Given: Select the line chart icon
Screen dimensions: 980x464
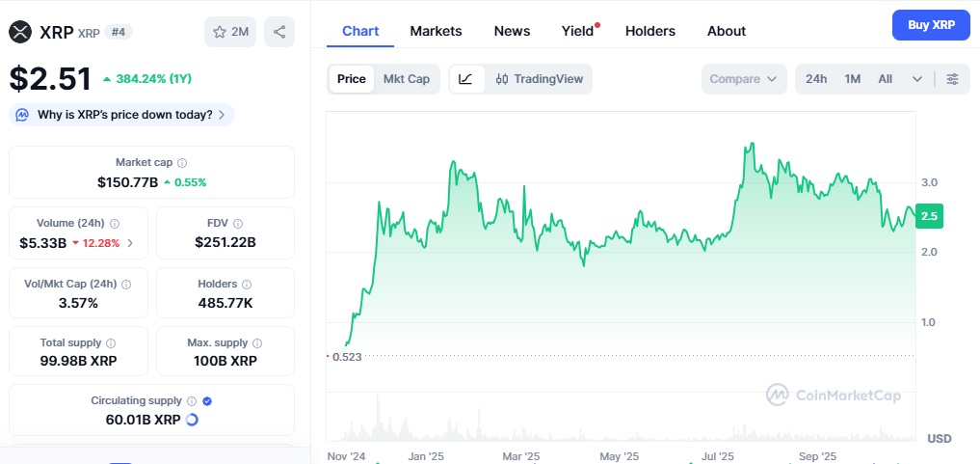Looking at the screenshot, I should 466,79.
